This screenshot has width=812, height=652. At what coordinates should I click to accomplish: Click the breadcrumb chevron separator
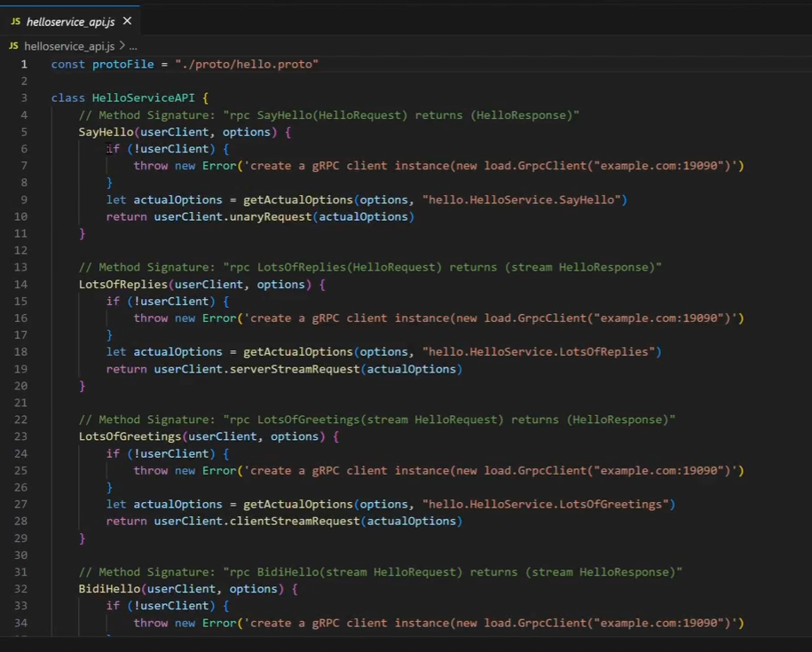click(x=122, y=45)
